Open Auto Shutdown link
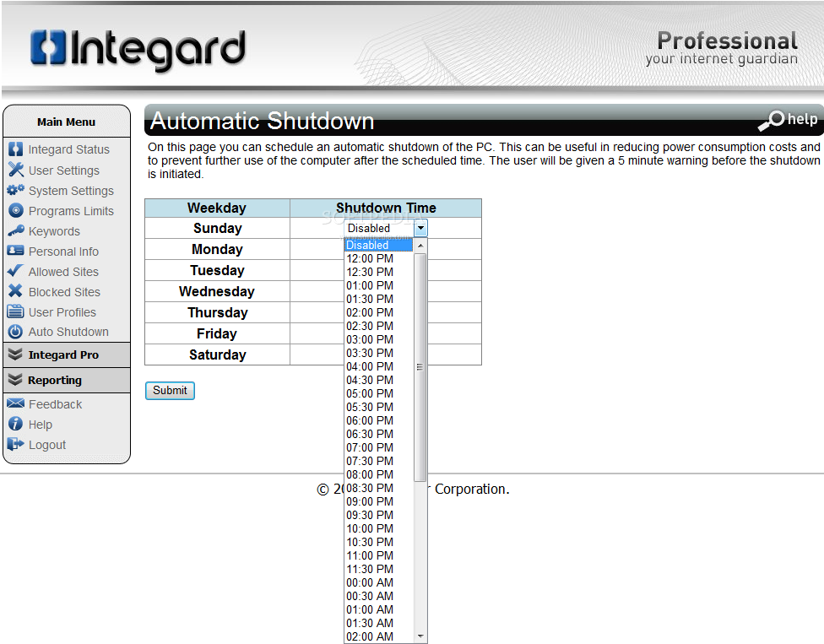 pos(68,332)
